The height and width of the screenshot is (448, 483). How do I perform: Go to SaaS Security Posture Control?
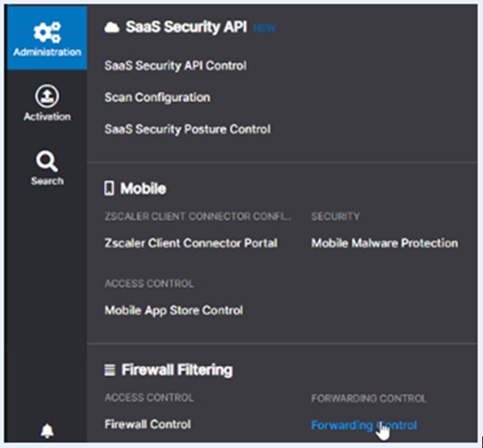pos(187,129)
